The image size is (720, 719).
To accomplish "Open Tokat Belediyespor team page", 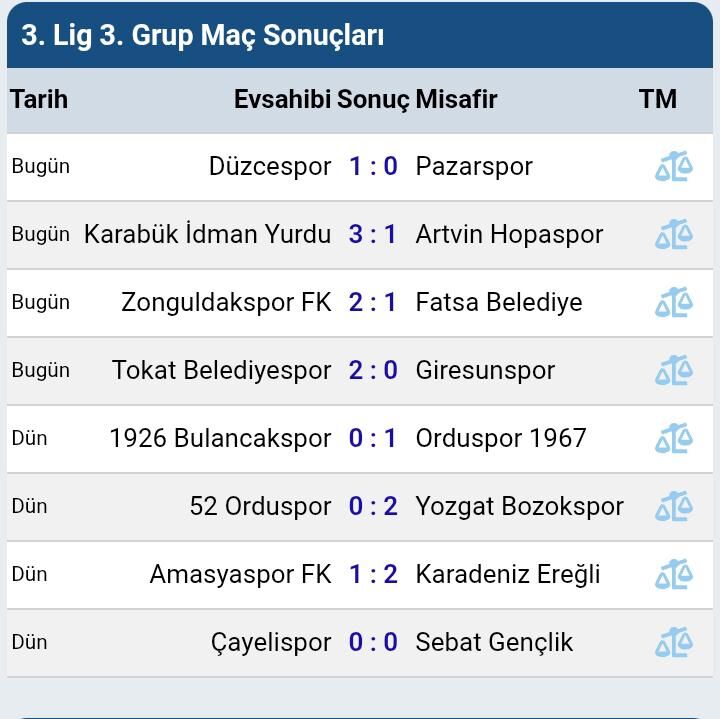I will pos(221,371).
